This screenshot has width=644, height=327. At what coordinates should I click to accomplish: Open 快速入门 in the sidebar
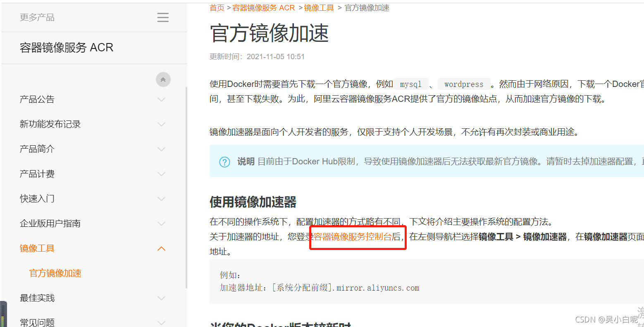pyautogui.click(x=37, y=199)
